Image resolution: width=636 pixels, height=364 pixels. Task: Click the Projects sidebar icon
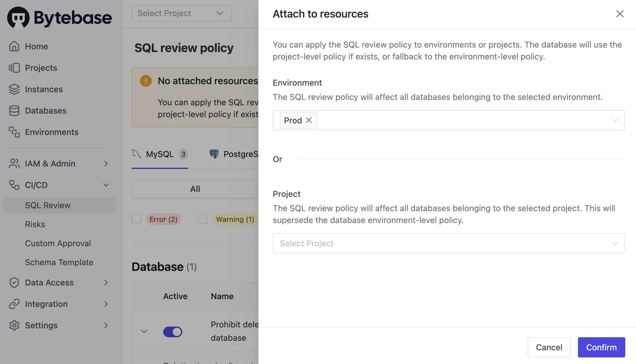[x=14, y=68]
